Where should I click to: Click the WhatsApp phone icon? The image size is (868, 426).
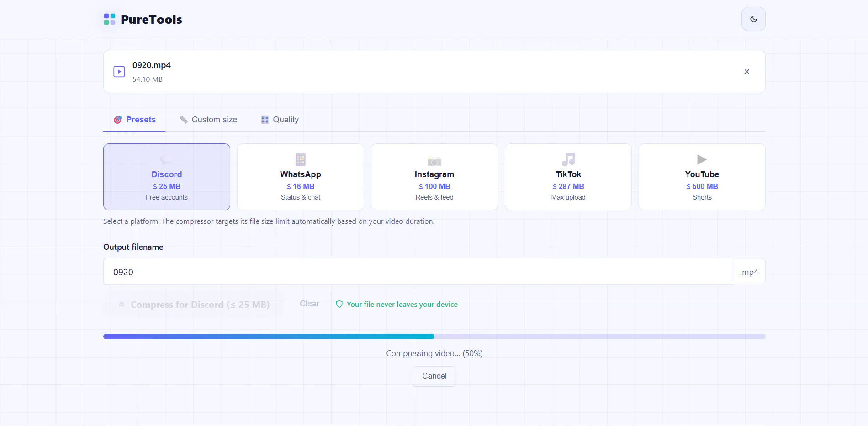coord(301,159)
